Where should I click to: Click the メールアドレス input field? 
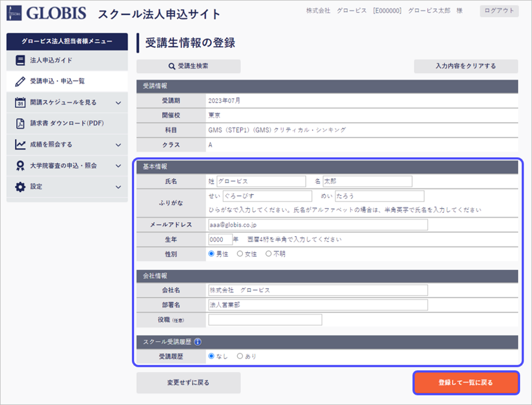click(318, 224)
